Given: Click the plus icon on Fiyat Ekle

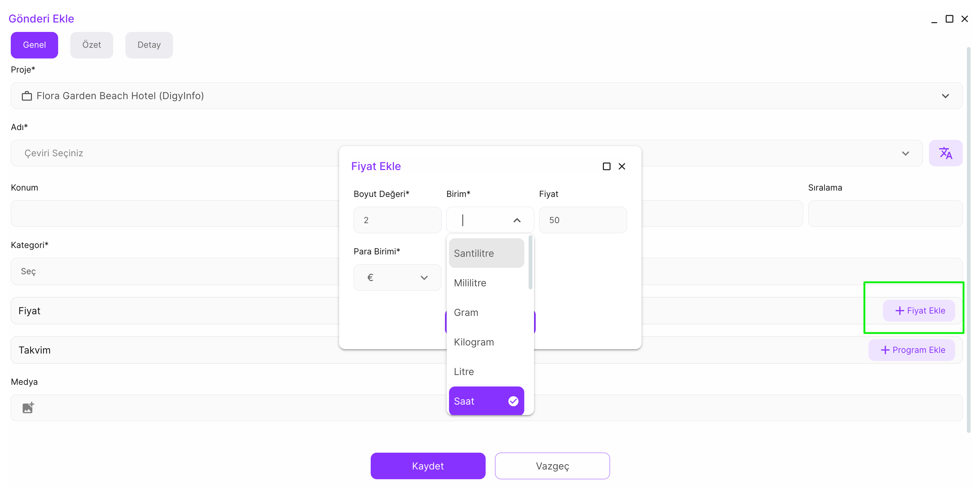Looking at the screenshot, I should (x=899, y=311).
